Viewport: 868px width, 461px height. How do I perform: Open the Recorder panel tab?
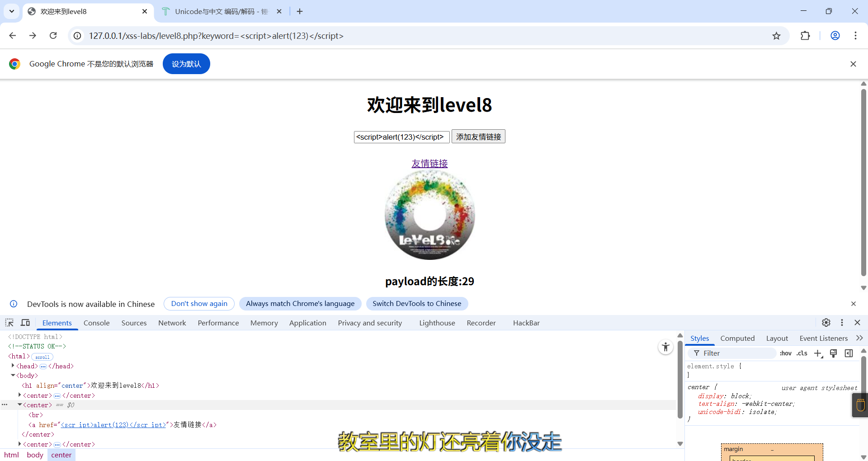(x=481, y=323)
